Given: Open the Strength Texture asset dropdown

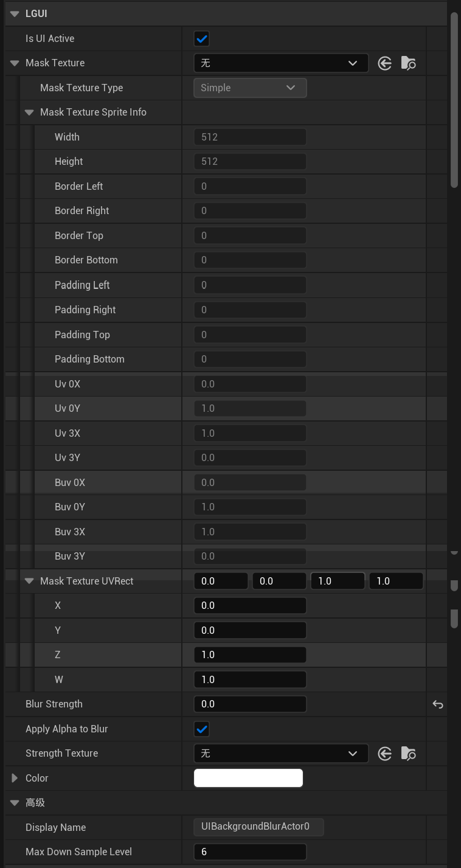Looking at the screenshot, I should point(281,754).
